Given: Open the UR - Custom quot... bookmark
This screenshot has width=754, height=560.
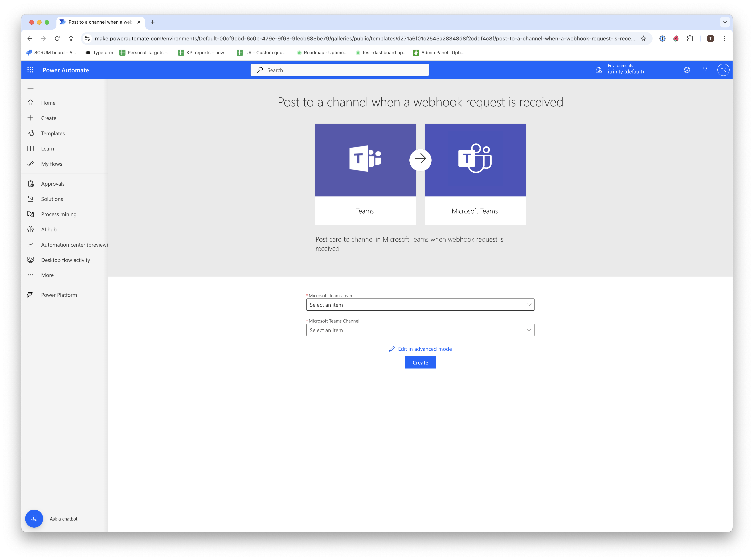Looking at the screenshot, I should tap(262, 52).
